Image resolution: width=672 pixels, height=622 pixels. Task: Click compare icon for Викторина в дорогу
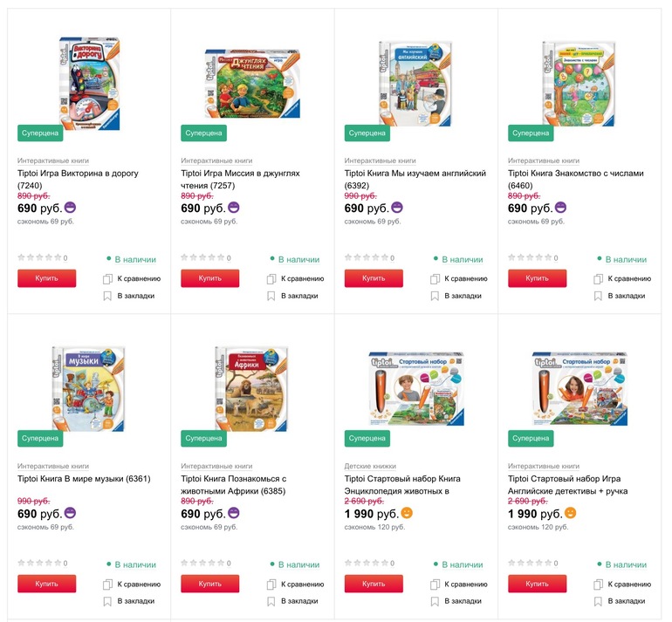(108, 279)
